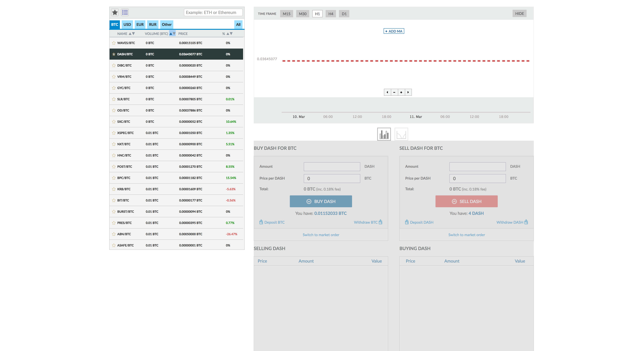Select ABN/BTC price 0.00050000 BTC
Screen dimensions: 644x351
[190, 234]
